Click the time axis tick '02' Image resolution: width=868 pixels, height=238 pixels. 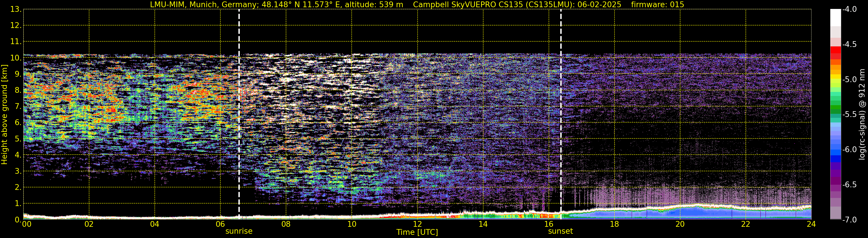(x=89, y=224)
